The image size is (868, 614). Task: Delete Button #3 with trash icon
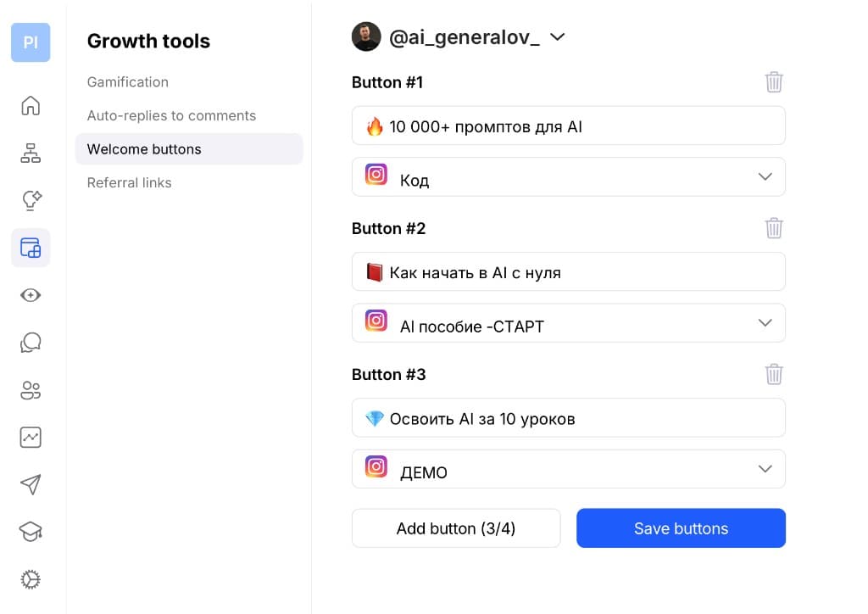(x=774, y=374)
